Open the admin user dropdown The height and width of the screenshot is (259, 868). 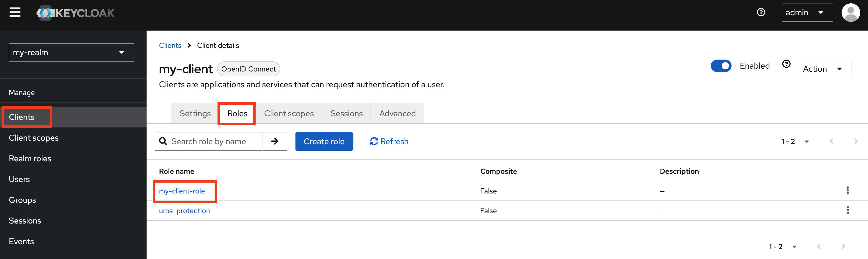click(807, 12)
